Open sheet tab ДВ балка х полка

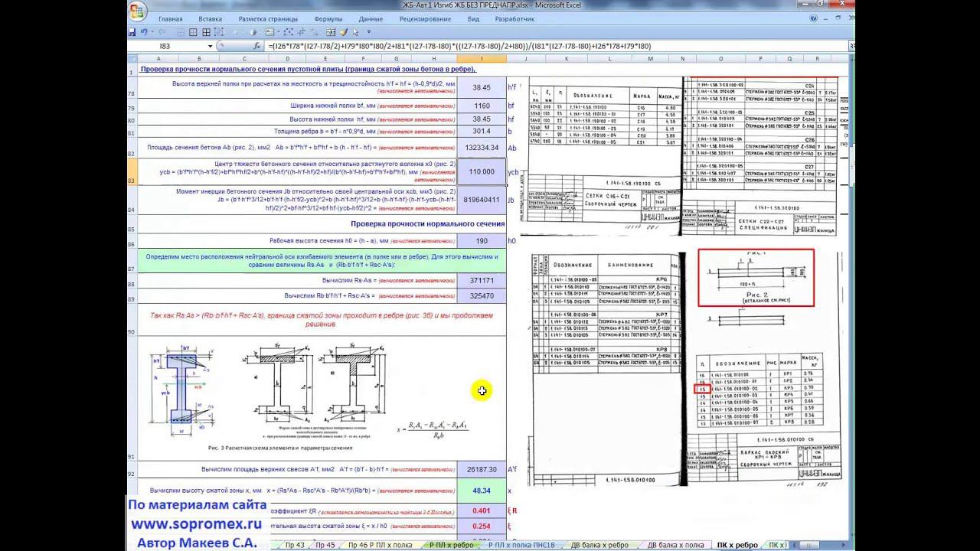675,545
